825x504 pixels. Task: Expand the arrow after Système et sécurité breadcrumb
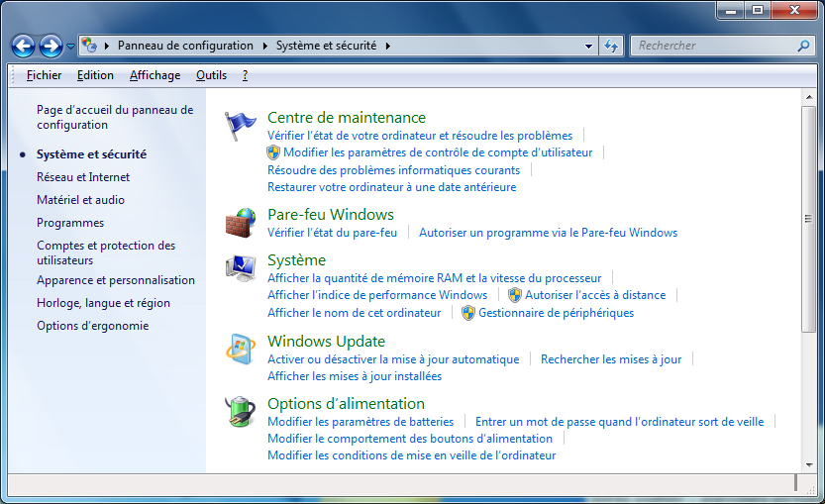click(388, 46)
